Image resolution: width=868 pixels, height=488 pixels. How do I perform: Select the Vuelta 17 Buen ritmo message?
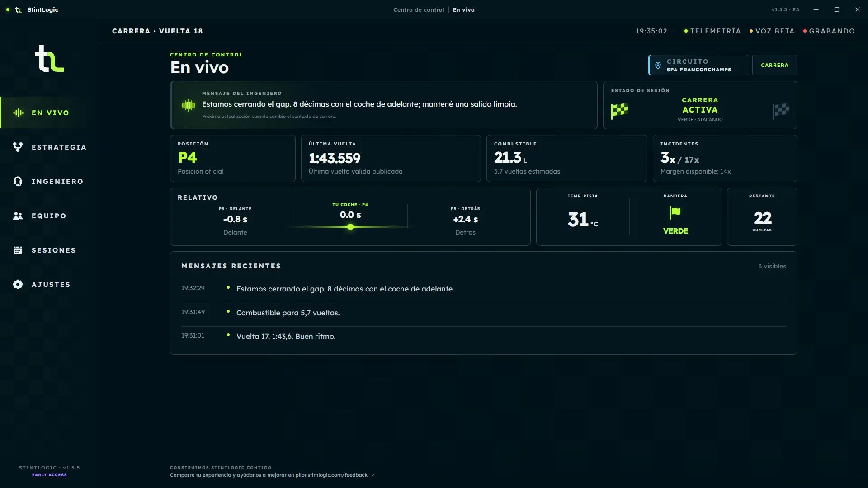[x=483, y=336]
